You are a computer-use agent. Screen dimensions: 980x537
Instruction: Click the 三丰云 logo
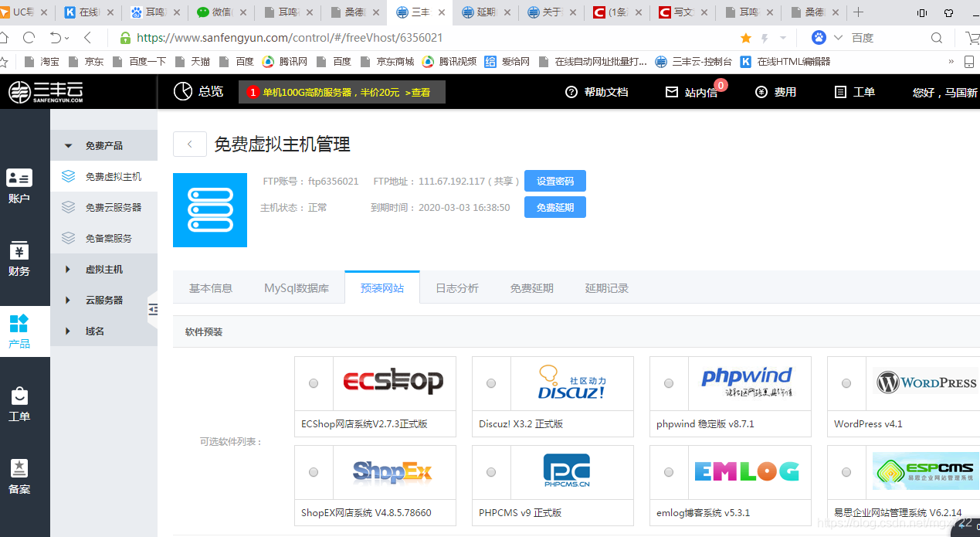[46, 92]
